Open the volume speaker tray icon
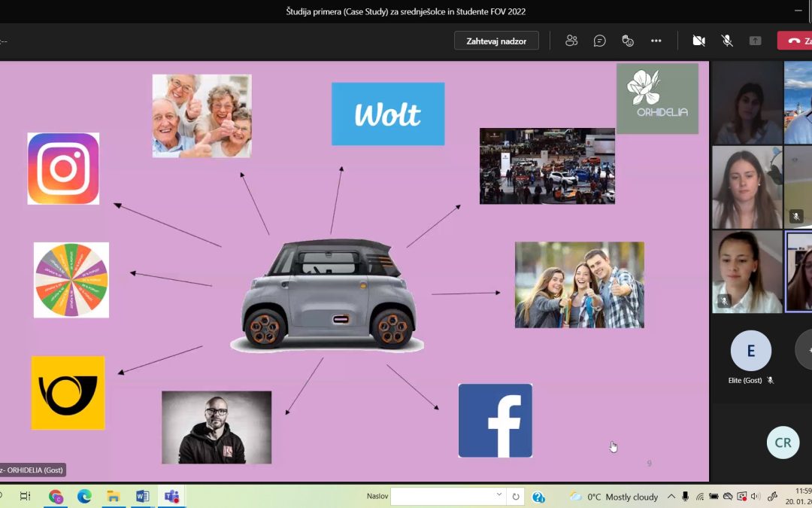This screenshot has width=812, height=508. pyautogui.click(x=755, y=497)
